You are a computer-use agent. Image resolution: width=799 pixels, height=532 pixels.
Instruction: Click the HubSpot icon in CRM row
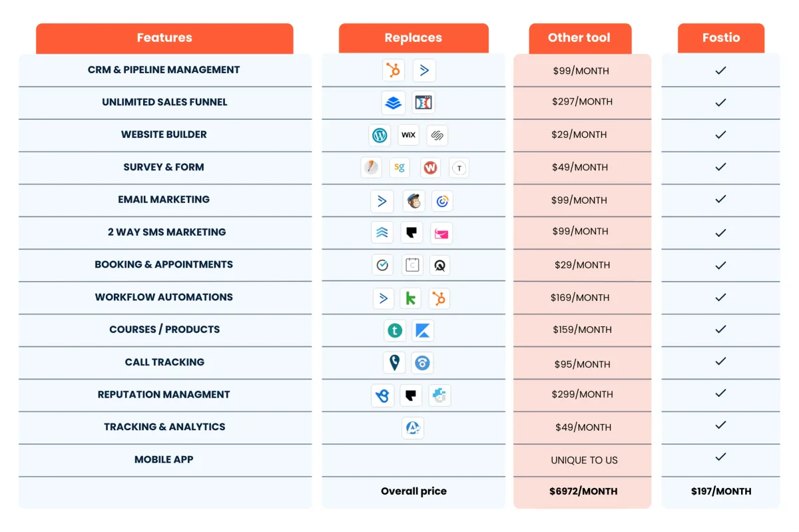click(x=394, y=71)
